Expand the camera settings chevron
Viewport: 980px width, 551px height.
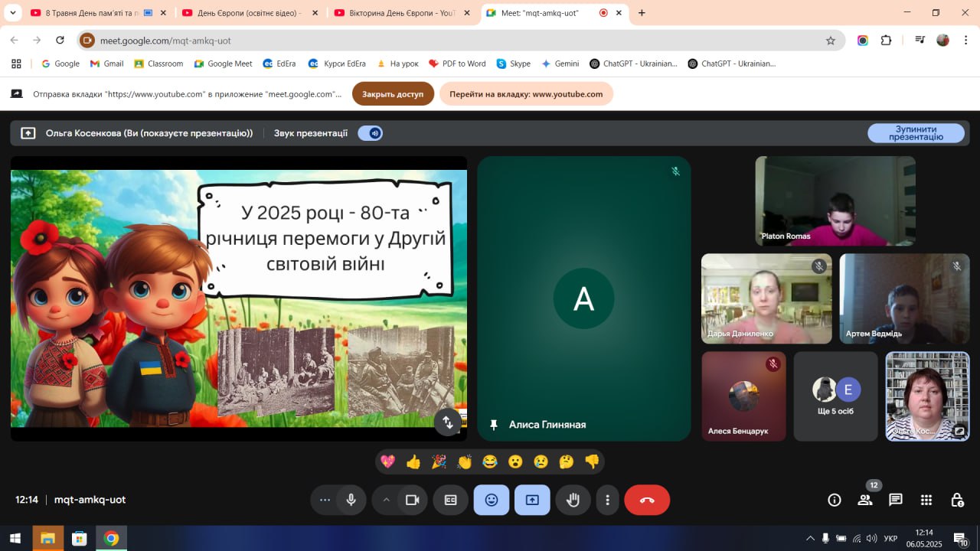pos(387,500)
